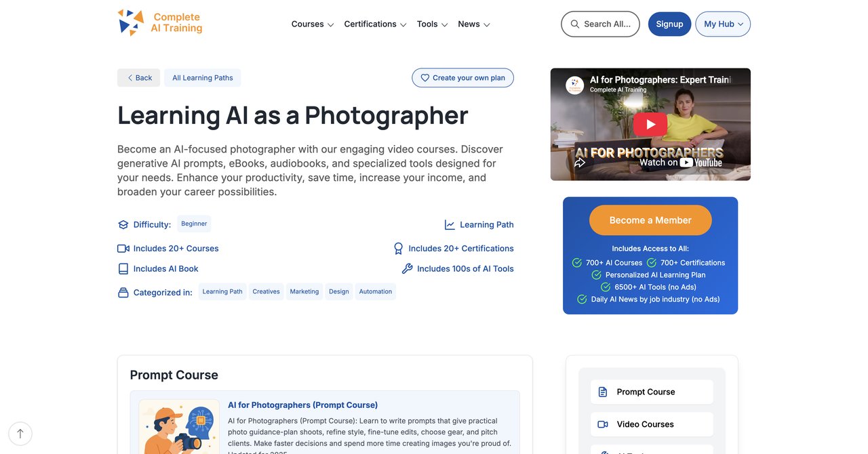This screenshot has height=454, width=868.
Task: Click the magnifier icon in search box
Action: 575,24
